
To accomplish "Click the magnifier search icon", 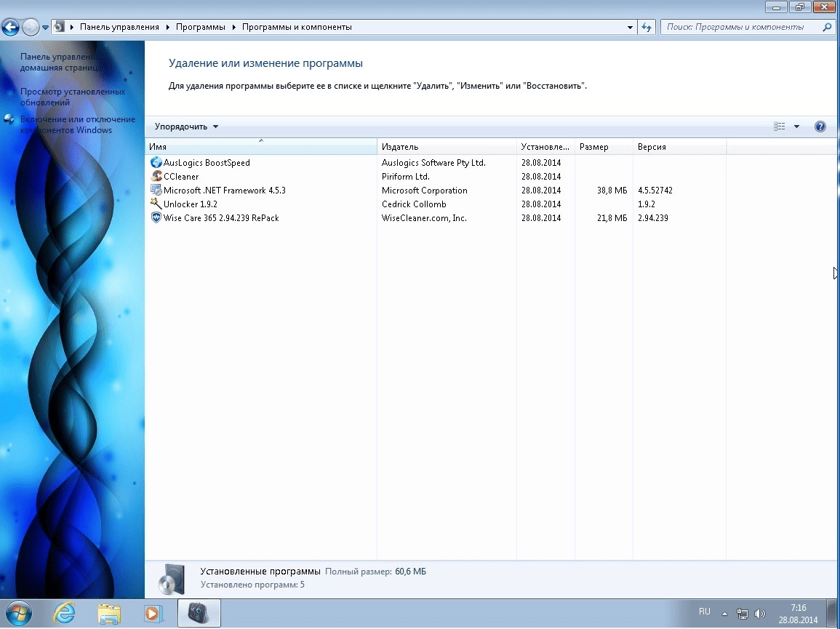I will pyautogui.click(x=827, y=27).
